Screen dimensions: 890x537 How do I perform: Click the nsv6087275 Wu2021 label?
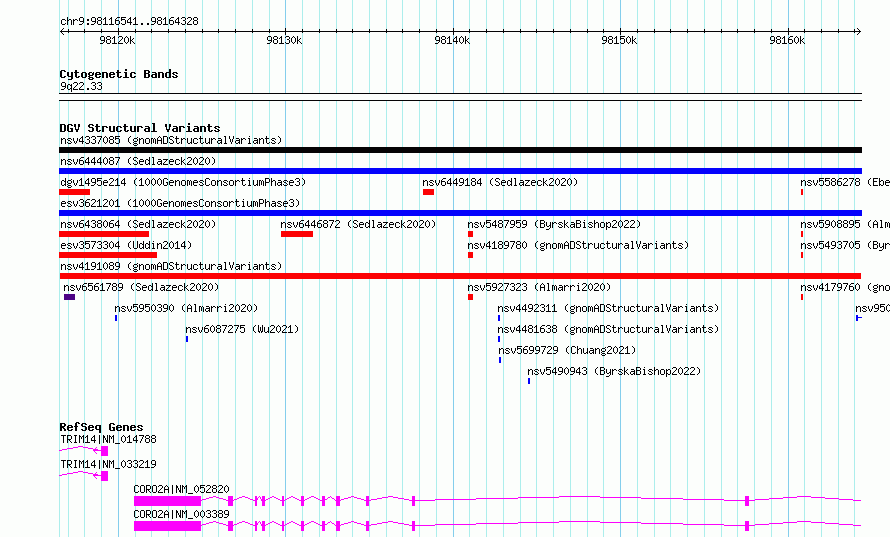point(242,329)
